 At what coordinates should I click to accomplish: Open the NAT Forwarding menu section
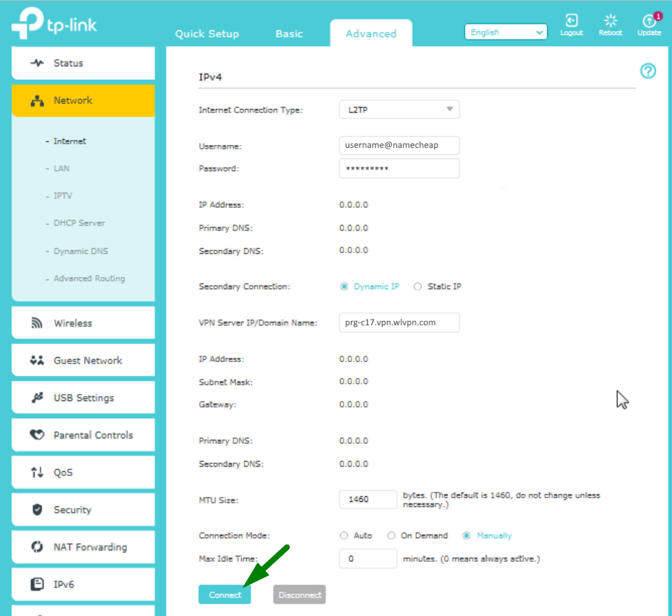pyautogui.click(x=83, y=547)
